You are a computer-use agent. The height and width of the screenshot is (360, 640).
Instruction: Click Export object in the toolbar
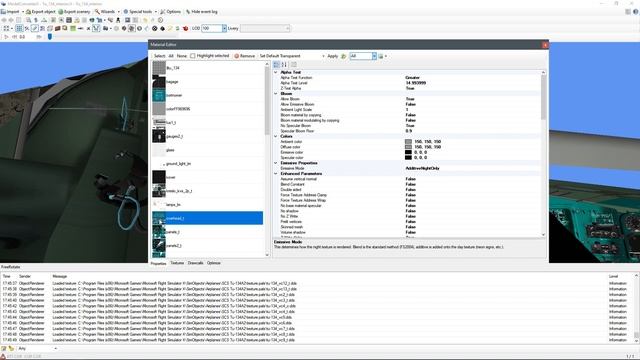(40, 12)
